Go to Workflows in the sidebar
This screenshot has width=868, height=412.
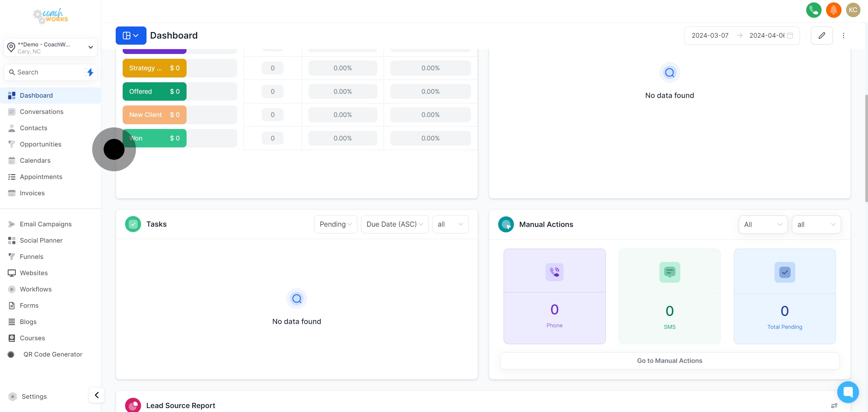(x=36, y=289)
